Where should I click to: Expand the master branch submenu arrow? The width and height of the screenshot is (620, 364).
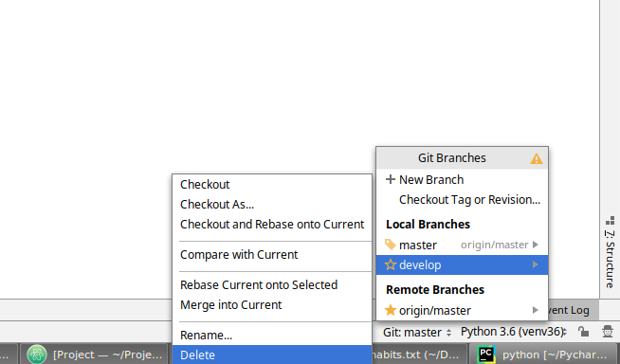[x=536, y=245]
